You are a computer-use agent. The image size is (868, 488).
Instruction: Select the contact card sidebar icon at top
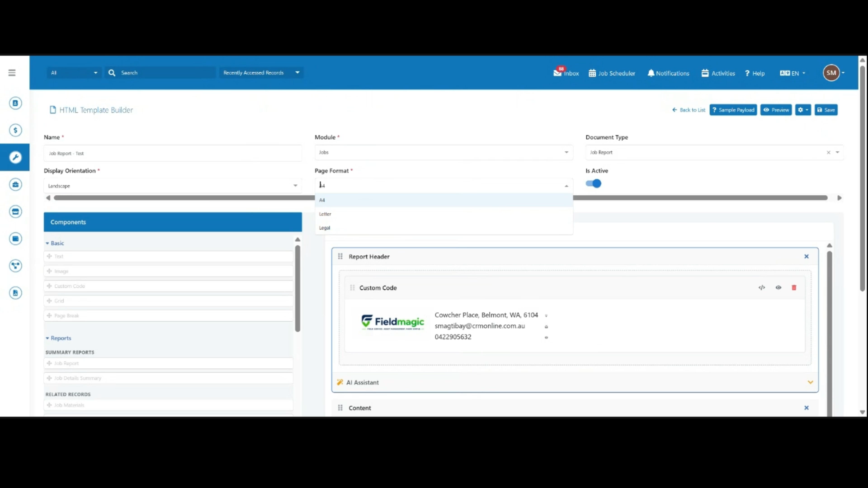click(15, 103)
